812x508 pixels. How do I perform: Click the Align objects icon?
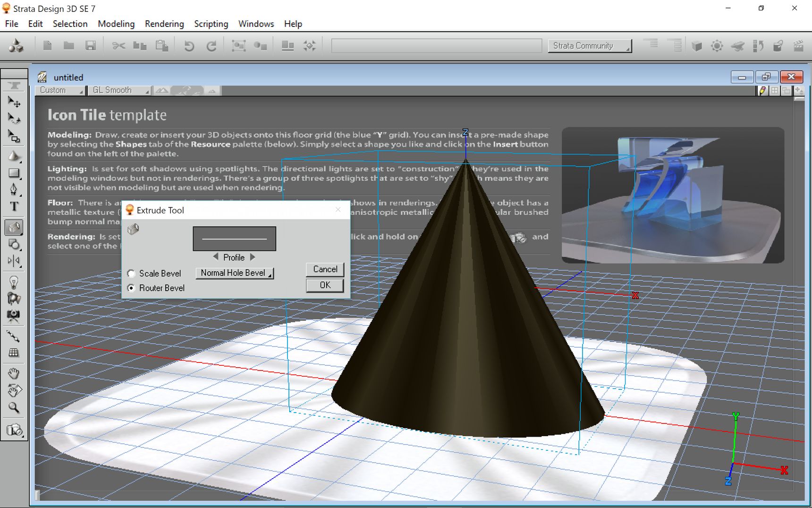coord(288,45)
